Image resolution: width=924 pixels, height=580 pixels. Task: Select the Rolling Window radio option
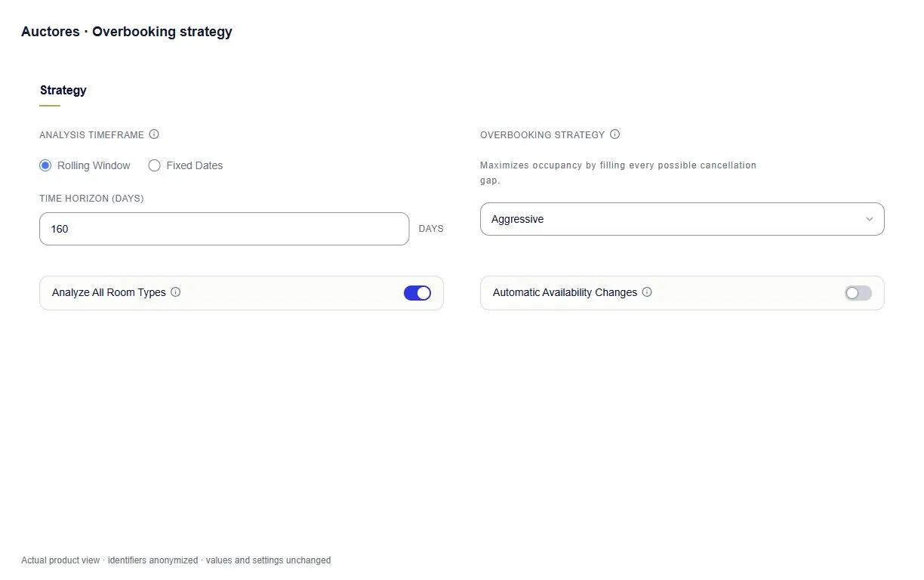[45, 165]
